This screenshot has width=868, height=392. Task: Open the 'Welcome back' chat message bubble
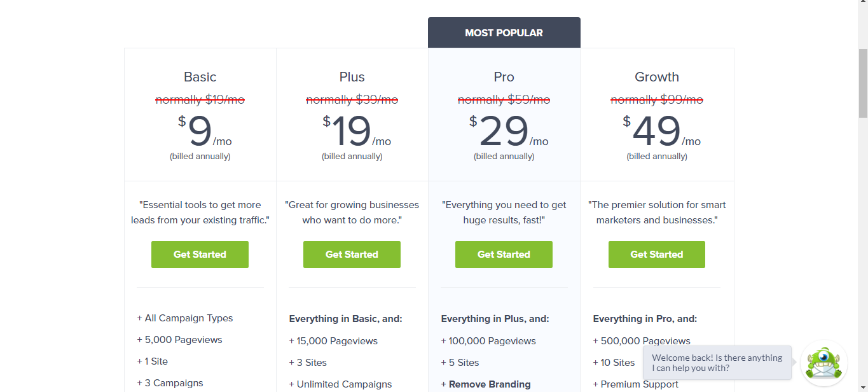click(717, 363)
